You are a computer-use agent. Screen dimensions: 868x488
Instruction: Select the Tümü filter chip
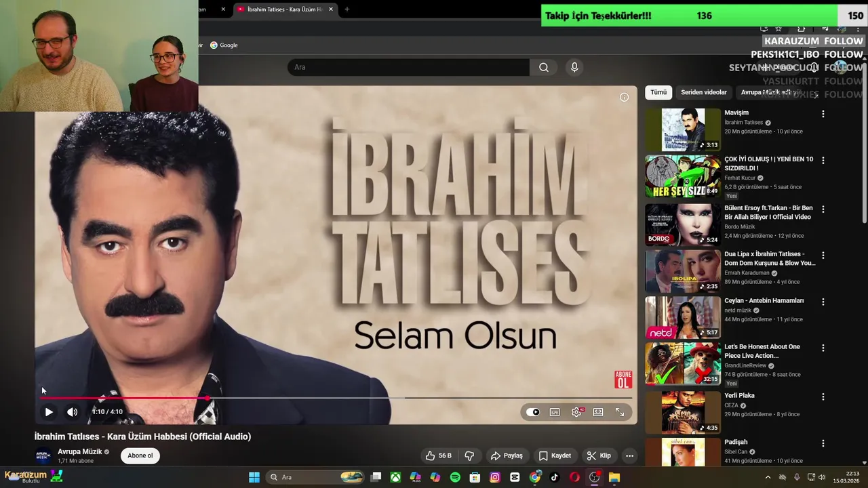tap(658, 92)
